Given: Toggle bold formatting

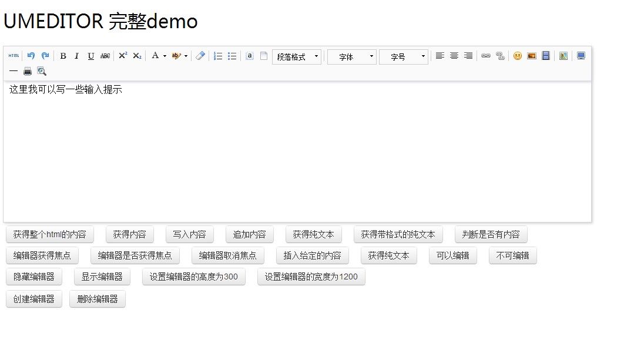Looking at the screenshot, I should click(x=63, y=56).
